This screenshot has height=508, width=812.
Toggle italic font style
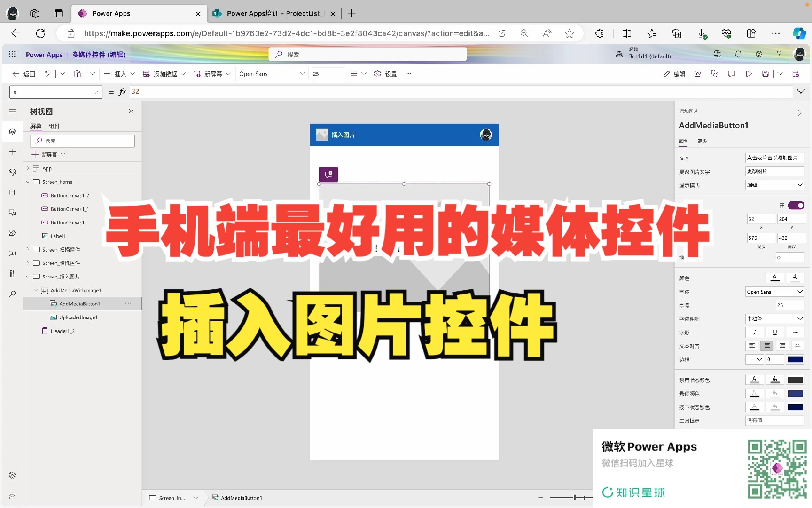(755, 332)
